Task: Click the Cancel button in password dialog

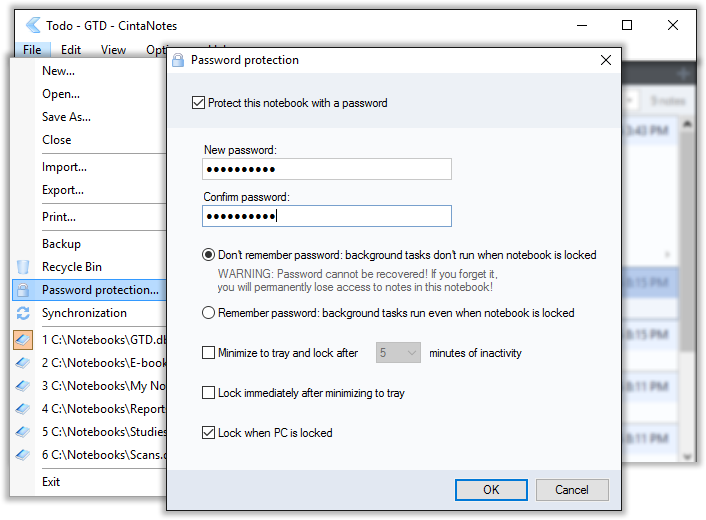Action: 572,490
